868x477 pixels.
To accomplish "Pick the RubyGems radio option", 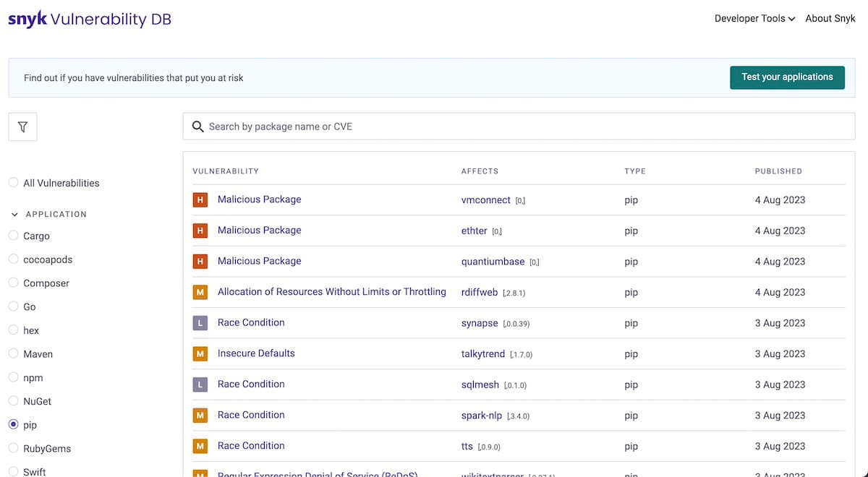I will (14, 448).
